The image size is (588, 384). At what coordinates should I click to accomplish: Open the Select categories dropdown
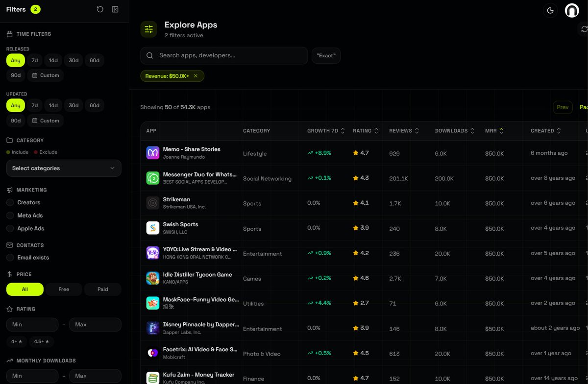[64, 168]
